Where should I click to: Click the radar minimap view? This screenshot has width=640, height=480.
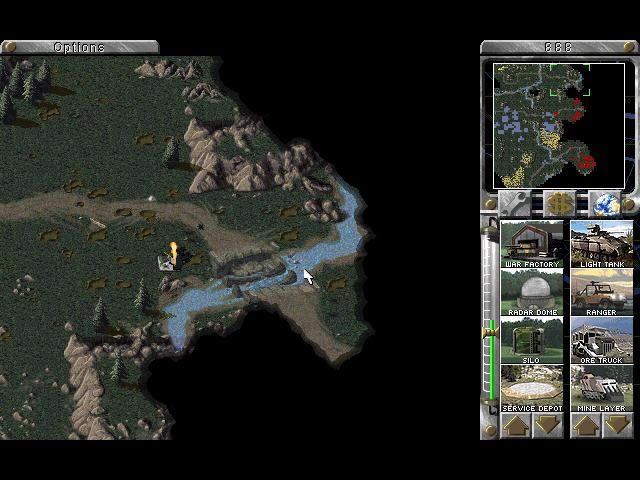(559, 126)
